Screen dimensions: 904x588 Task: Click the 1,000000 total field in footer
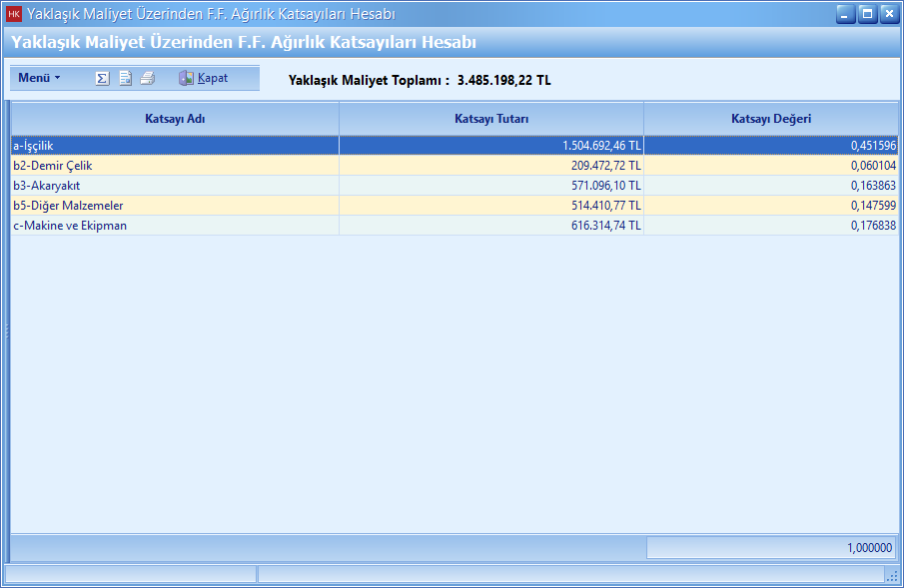click(771, 548)
